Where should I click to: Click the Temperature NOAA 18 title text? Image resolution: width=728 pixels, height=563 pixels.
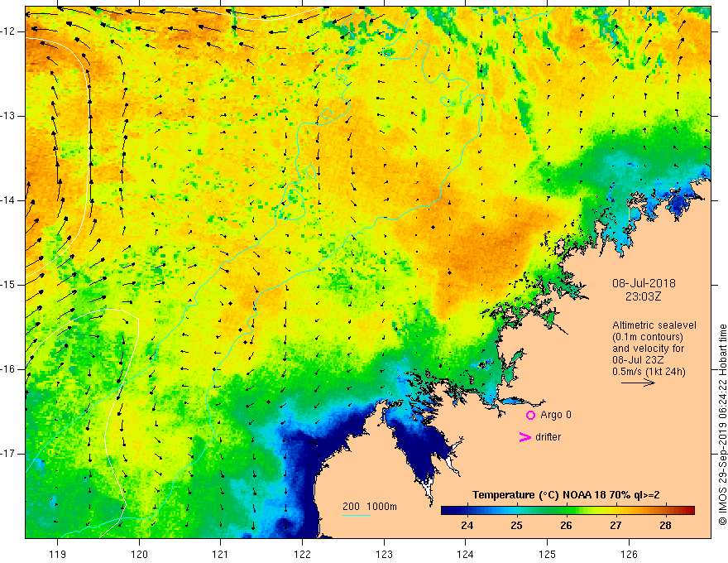tap(566, 495)
